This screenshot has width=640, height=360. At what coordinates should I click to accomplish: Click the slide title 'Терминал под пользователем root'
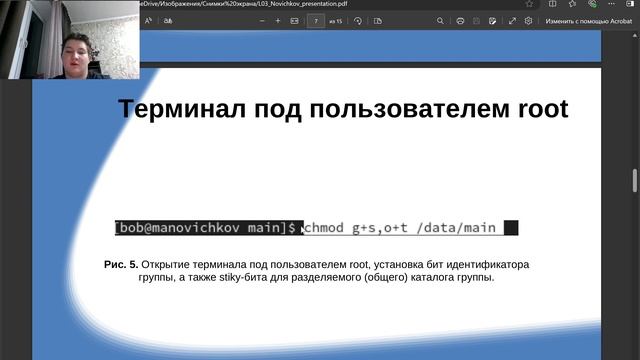[343, 109]
